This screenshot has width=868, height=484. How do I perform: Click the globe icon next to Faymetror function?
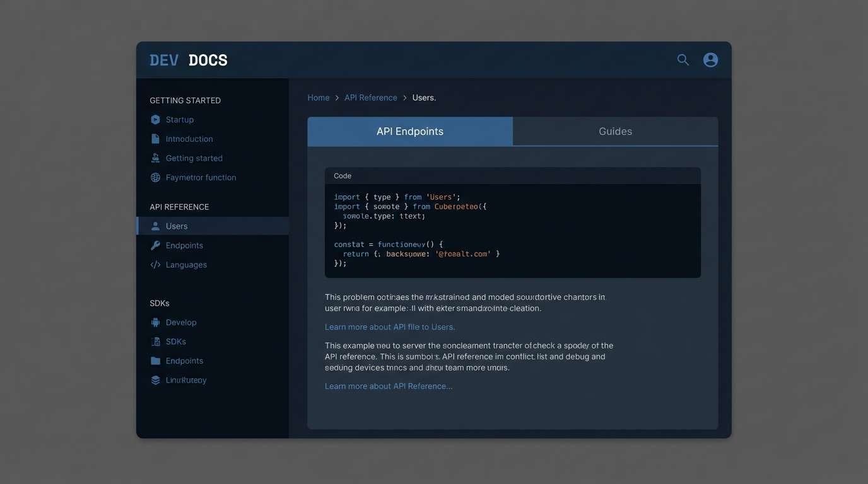pyautogui.click(x=155, y=177)
